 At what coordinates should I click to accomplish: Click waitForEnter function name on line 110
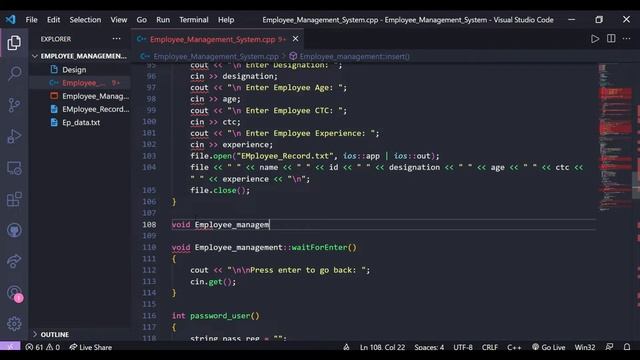tap(320, 247)
